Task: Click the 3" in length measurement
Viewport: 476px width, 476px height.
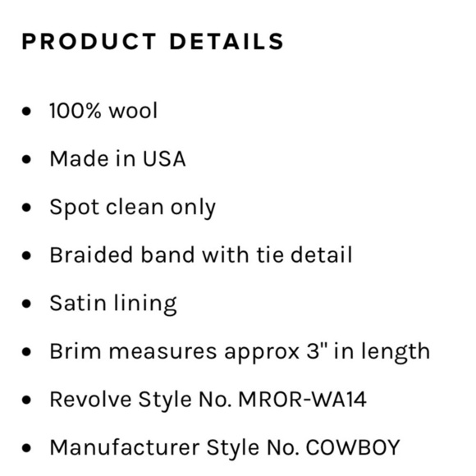Action: click(x=368, y=352)
